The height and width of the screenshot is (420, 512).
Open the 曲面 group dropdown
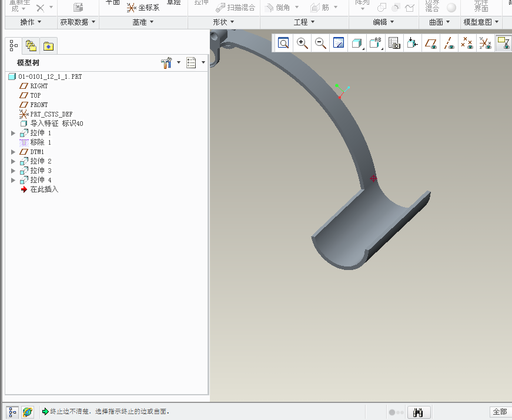440,22
